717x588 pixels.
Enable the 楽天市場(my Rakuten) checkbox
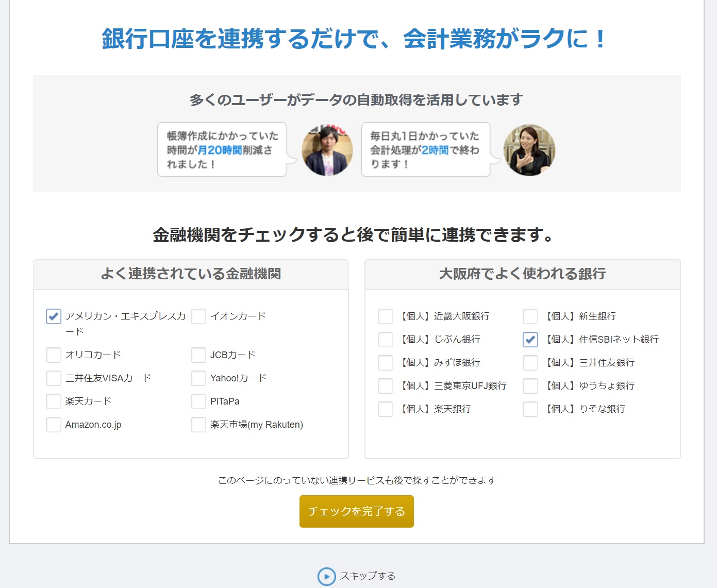tap(198, 425)
